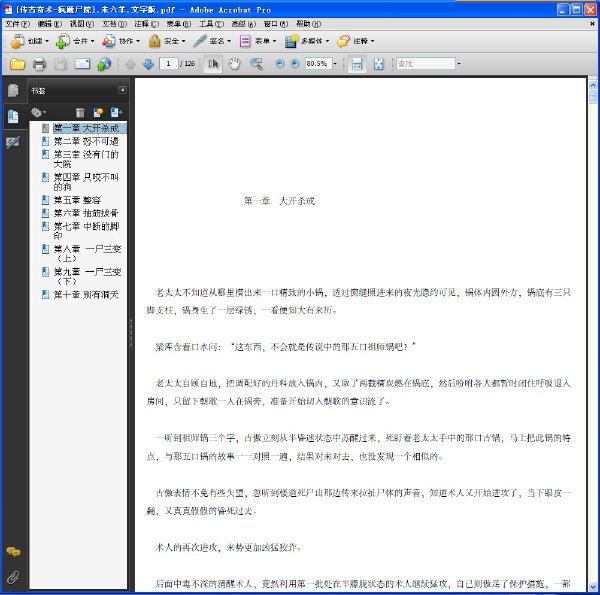Open the 多媒体 (Multimedia) dropdown
This screenshot has height=595, width=600.
(307, 41)
